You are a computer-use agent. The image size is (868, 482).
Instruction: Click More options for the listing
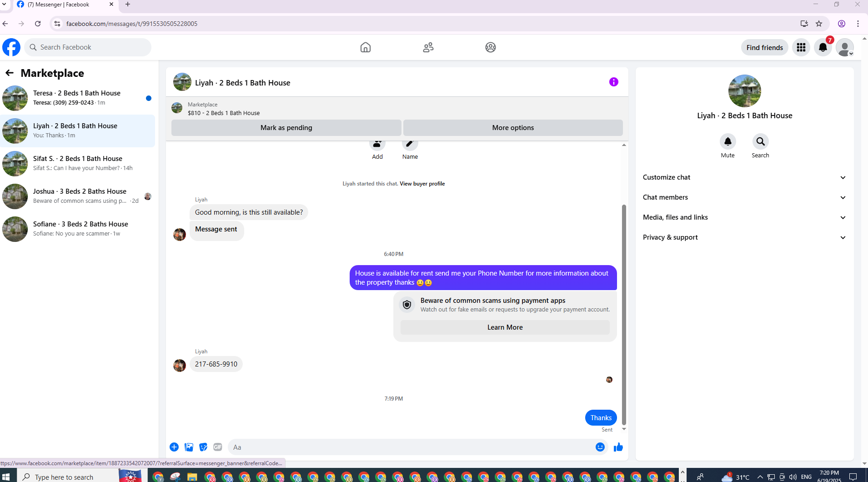click(x=513, y=128)
